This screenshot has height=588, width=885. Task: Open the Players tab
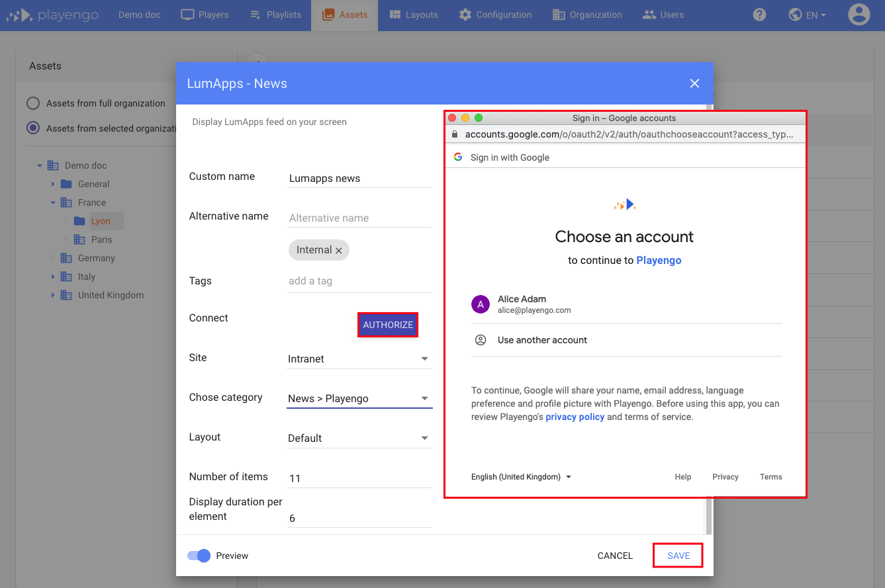click(x=205, y=15)
